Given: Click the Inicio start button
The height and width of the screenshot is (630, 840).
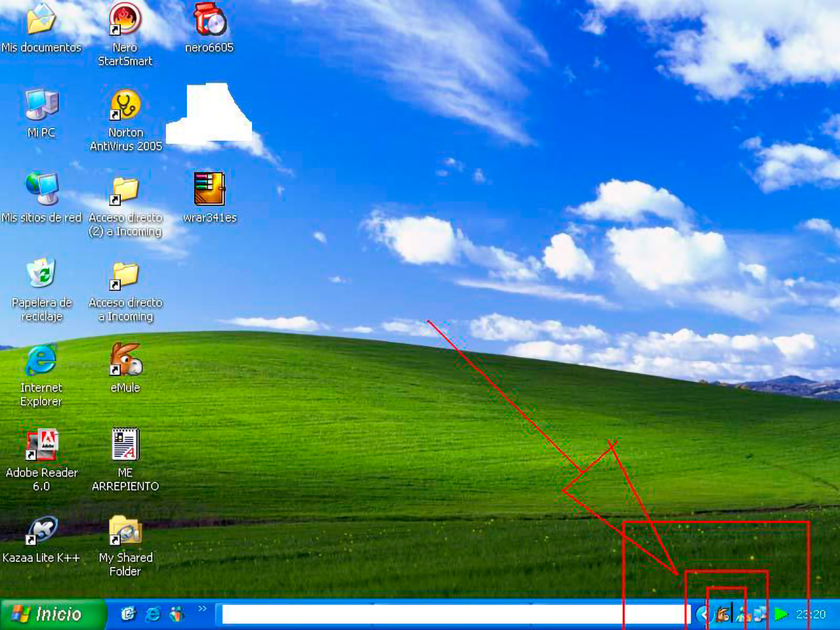Looking at the screenshot, I should [52, 614].
